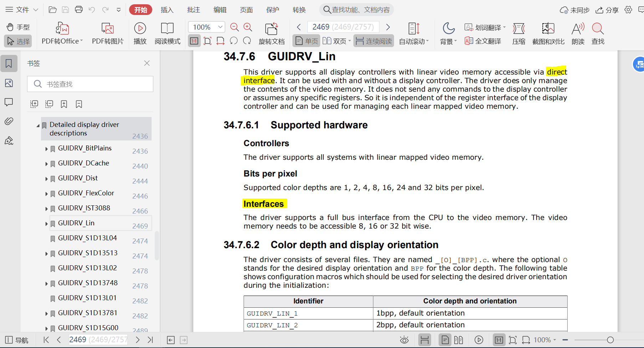Click the open folder icon
This screenshot has height=348, width=644.
click(x=52, y=10)
